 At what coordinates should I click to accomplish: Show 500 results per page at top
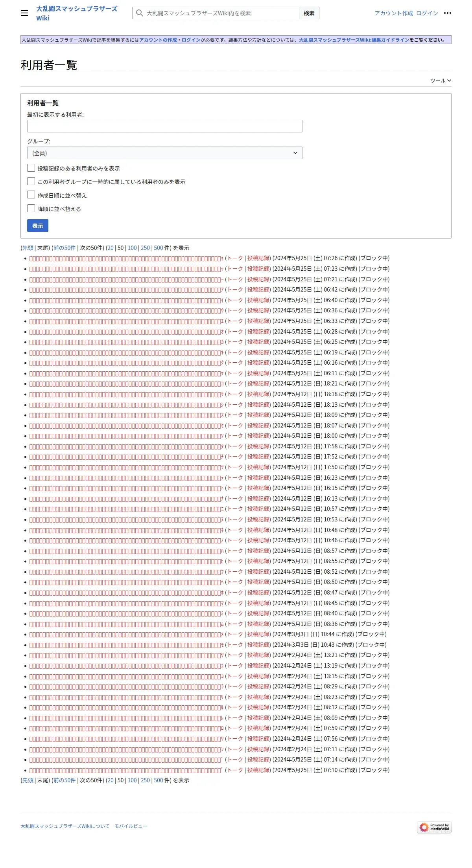[158, 248]
